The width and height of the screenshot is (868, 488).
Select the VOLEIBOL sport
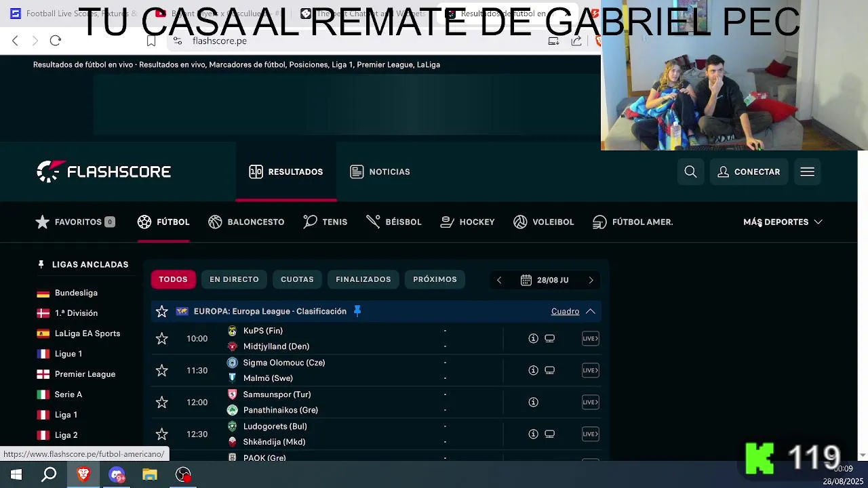point(543,222)
